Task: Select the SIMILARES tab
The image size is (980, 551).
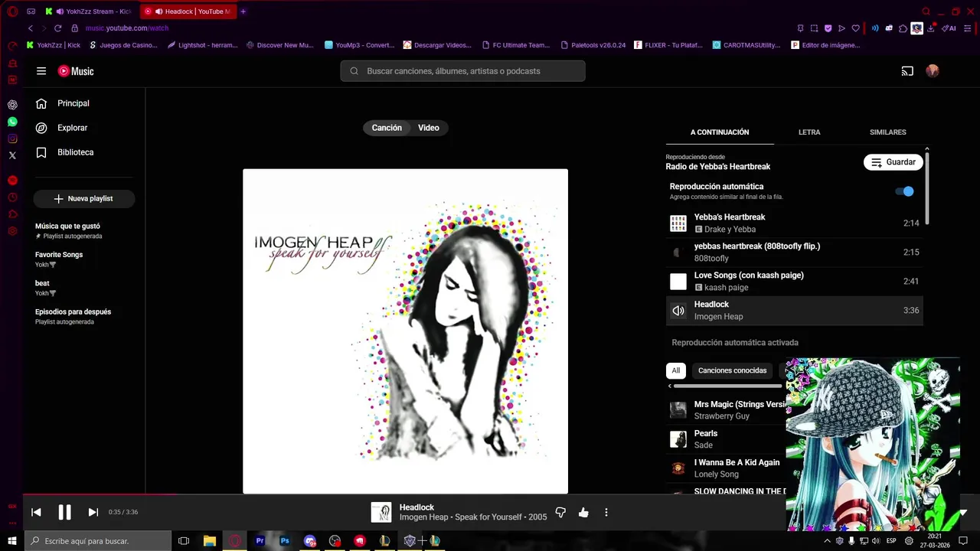Action: point(888,132)
